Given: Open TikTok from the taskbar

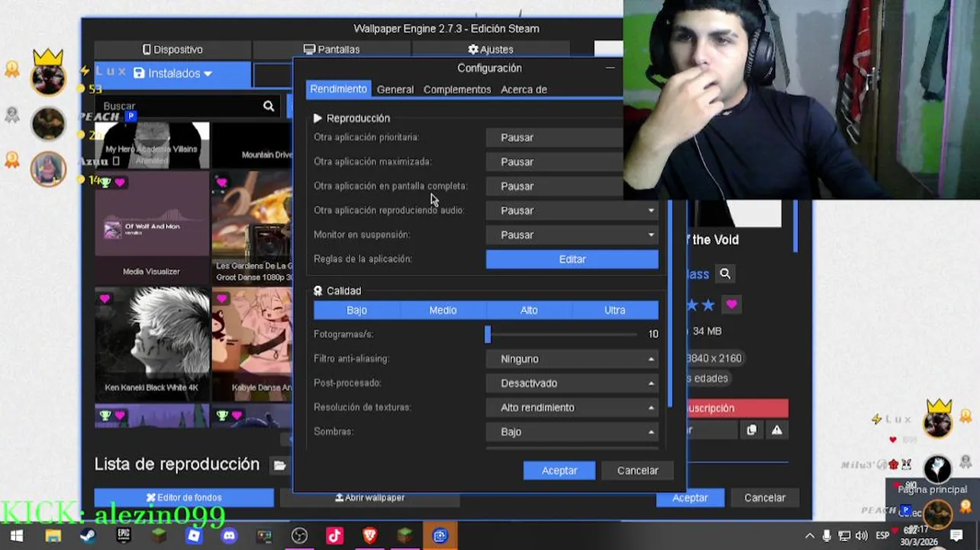Looking at the screenshot, I should pos(334,536).
